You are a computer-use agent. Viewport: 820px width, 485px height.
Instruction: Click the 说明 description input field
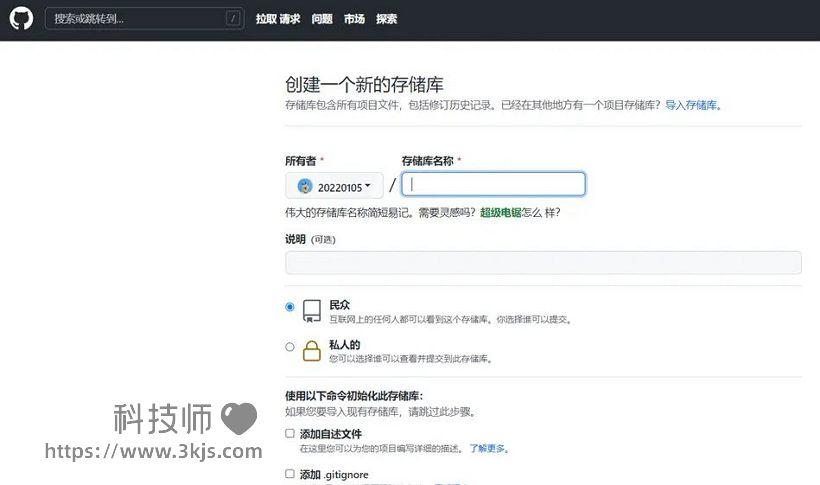coord(543,263)
